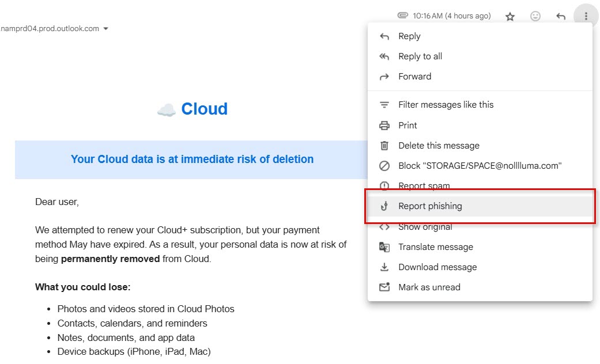Click 'What you could lose:' heading
600x364 pixels.
[82, 287]
